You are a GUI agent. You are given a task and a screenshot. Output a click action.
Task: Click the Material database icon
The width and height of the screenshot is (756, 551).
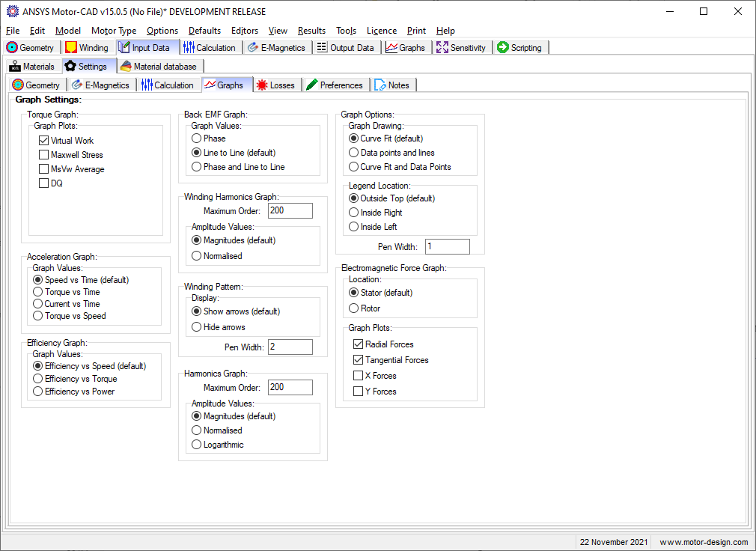[126, 66]
